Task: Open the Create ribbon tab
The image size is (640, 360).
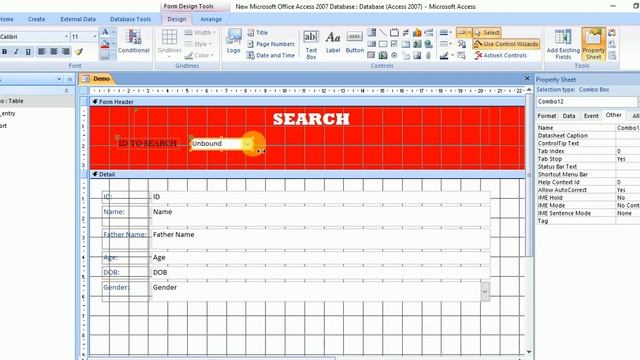Action: click(36, 19)
